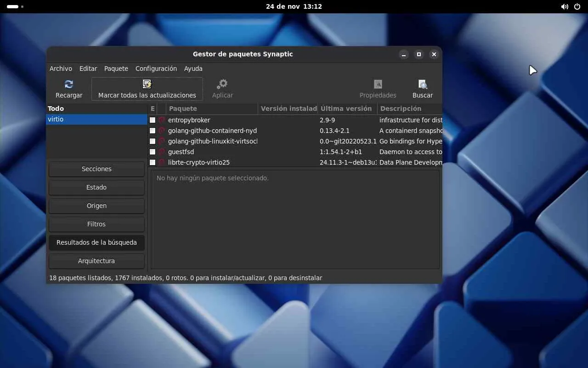Toggle the status checkbox for entropybroker

[x=153, y=120]
